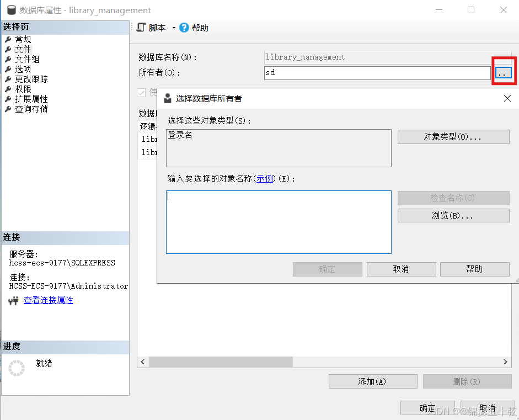Click 取消 in owner selection dialog

[x=401, y=269]
